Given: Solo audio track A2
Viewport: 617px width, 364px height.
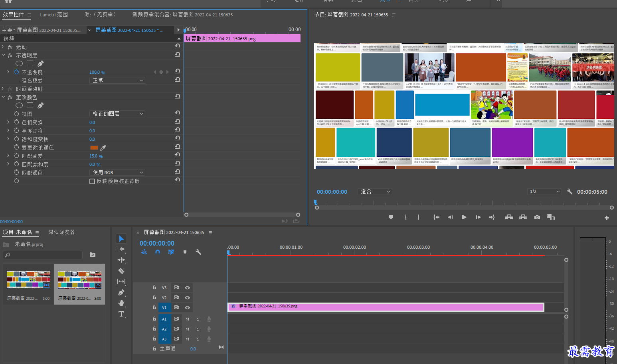Looking at the screenshot, I should [x=198, y=329].
